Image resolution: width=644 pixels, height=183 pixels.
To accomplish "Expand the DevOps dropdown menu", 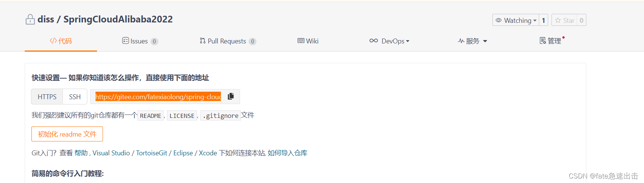I will (389, 41).
